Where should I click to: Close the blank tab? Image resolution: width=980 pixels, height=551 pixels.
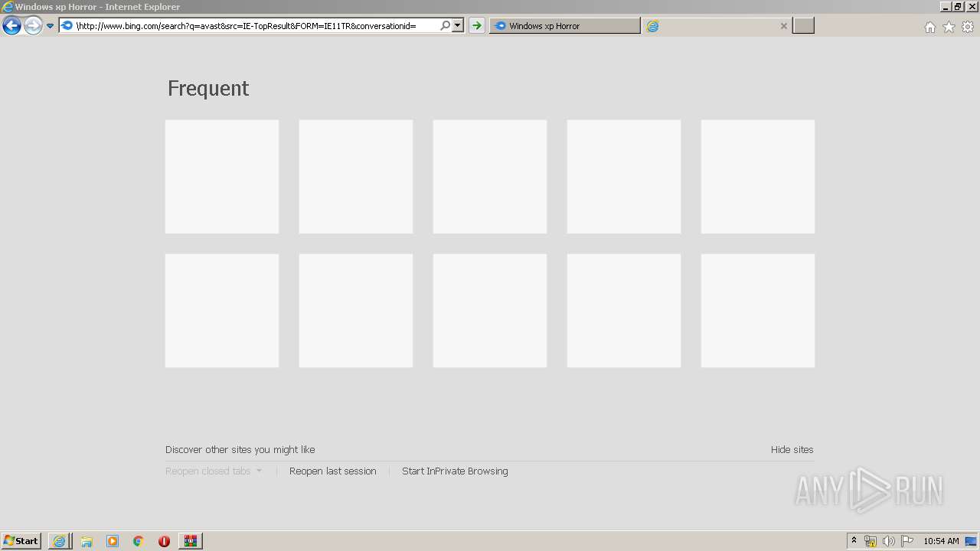click(x=784, y=26)
